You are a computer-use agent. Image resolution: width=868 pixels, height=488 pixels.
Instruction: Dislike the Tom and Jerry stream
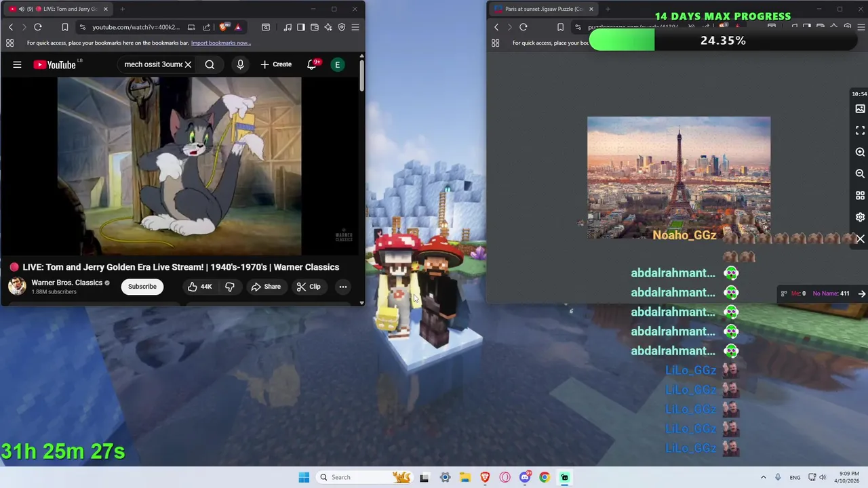pos(230,287)
